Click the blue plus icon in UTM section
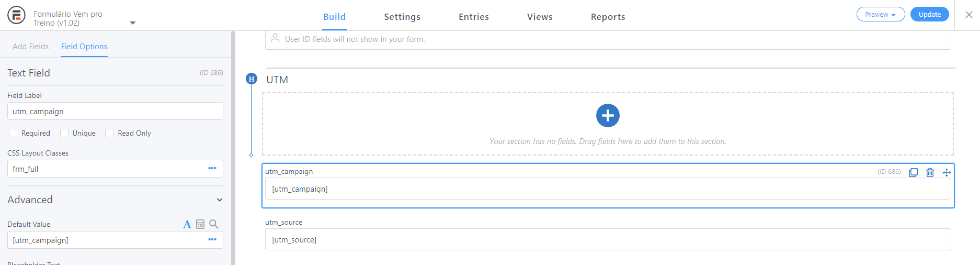 coord(608,116)
